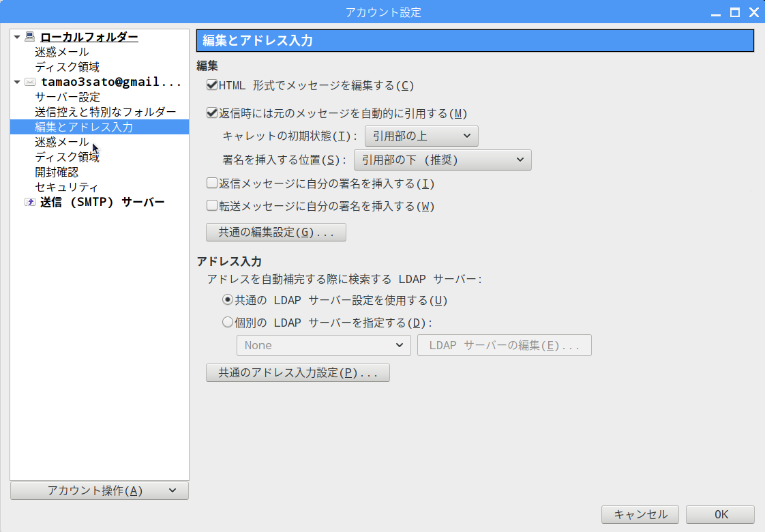Viewport: 765px width, 532px height.
Task: Close the アカウント設定 window
Action: (x=754, y=12)
